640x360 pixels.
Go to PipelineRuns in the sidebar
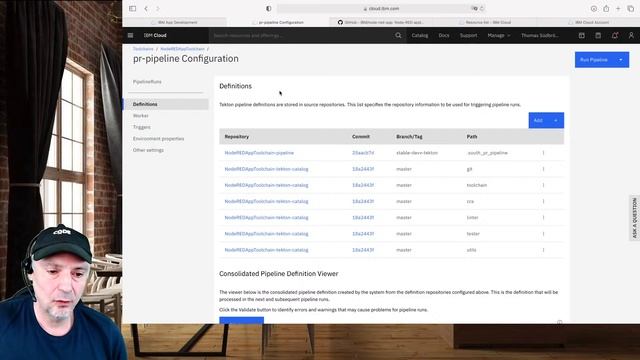point(147,82)
